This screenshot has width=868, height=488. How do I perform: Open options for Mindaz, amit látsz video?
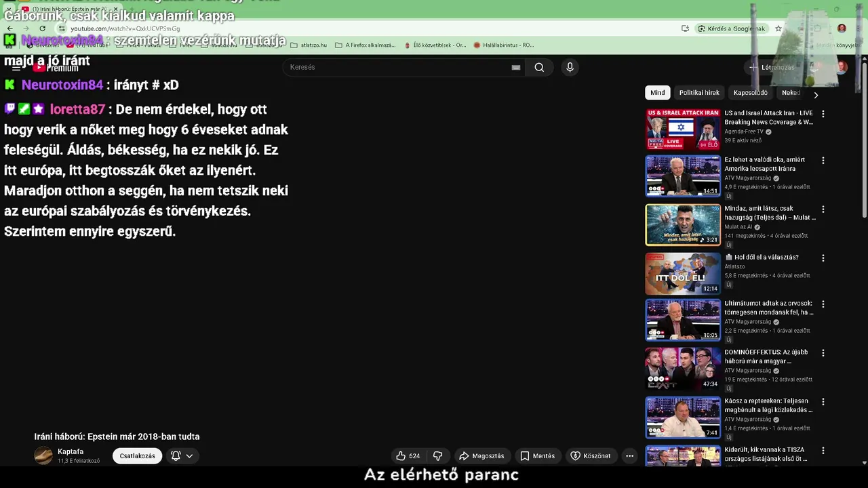823,209
